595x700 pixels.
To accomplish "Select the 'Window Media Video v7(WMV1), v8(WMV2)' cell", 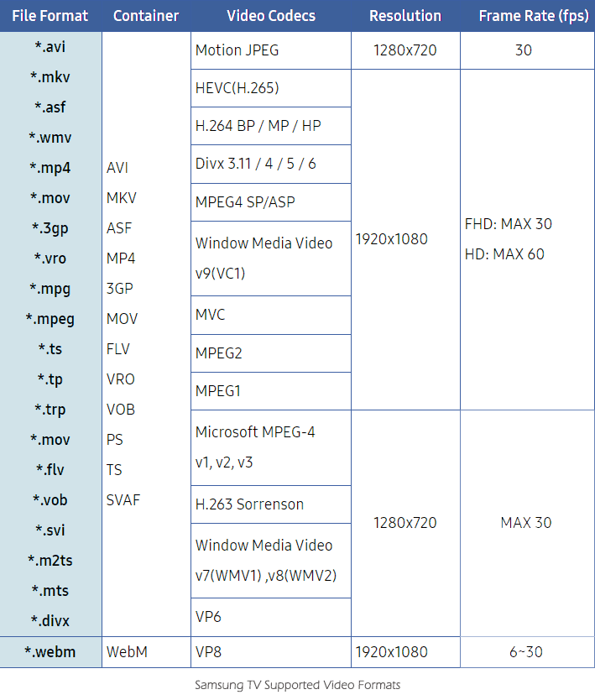I will 271,561.
